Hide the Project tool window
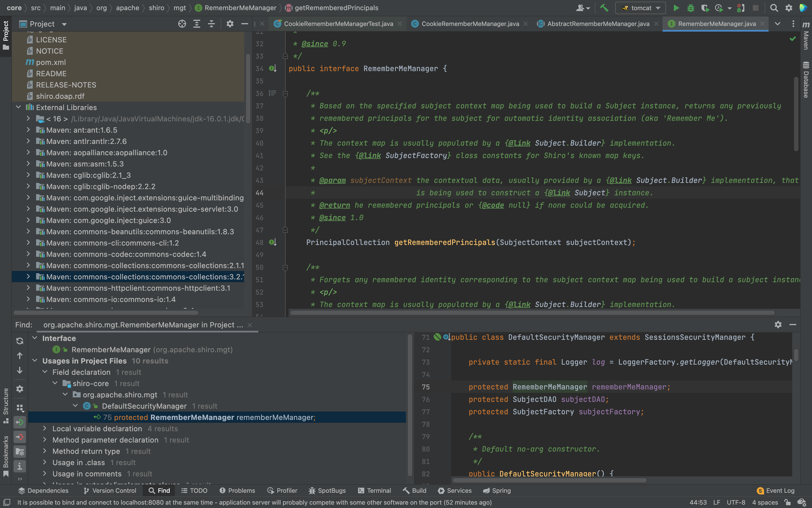The image size is (812, 508). coord(245,24)
